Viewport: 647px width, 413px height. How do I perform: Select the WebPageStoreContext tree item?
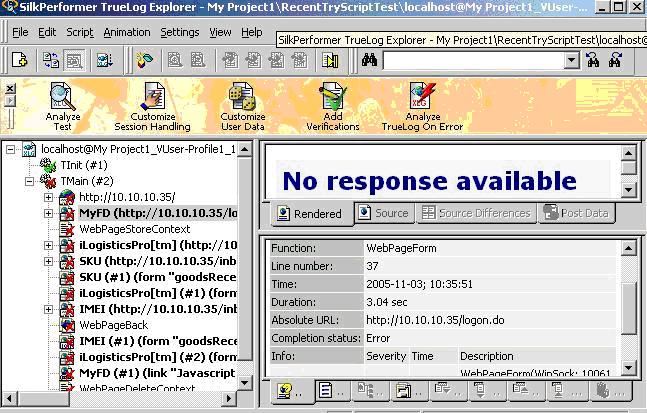[x=135, y=229]
